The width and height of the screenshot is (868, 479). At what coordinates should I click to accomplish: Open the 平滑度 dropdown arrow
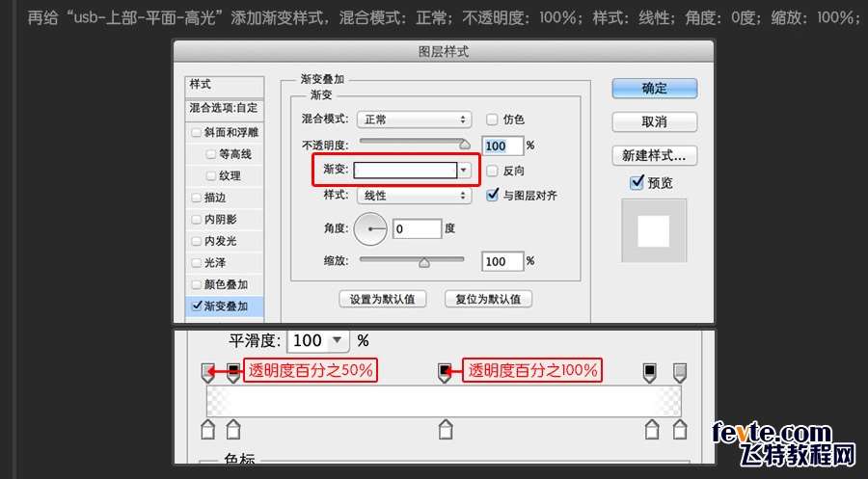[337, 341]
